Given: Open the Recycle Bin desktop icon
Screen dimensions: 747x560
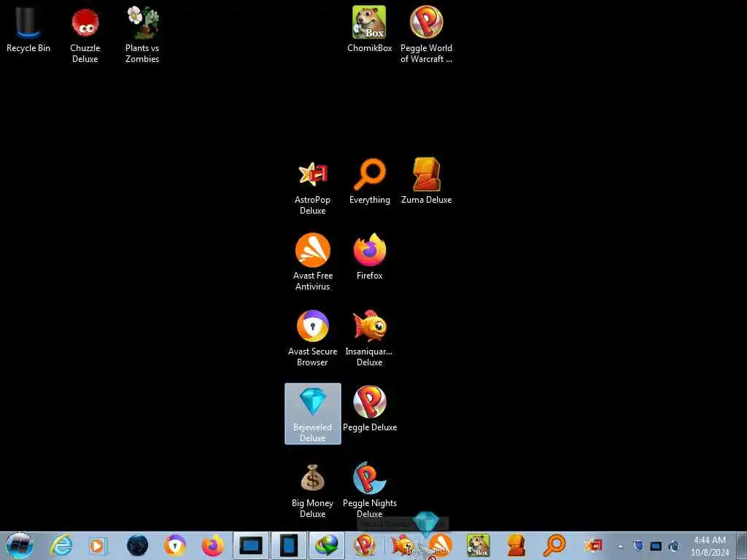Looking at the screenshot, I should point(28,29).
